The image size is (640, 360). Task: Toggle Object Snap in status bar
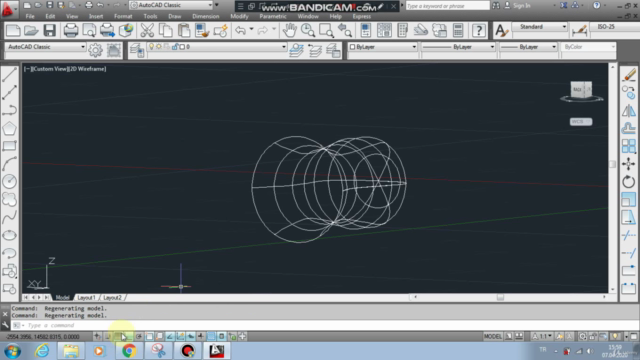(149, 336)
